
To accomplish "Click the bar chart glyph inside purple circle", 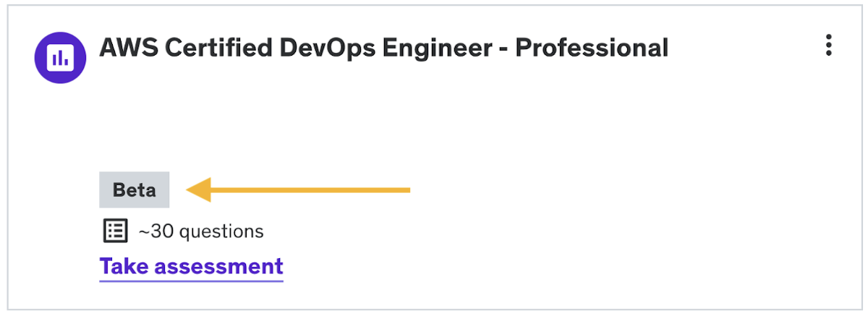I will (x=60, y=57).
